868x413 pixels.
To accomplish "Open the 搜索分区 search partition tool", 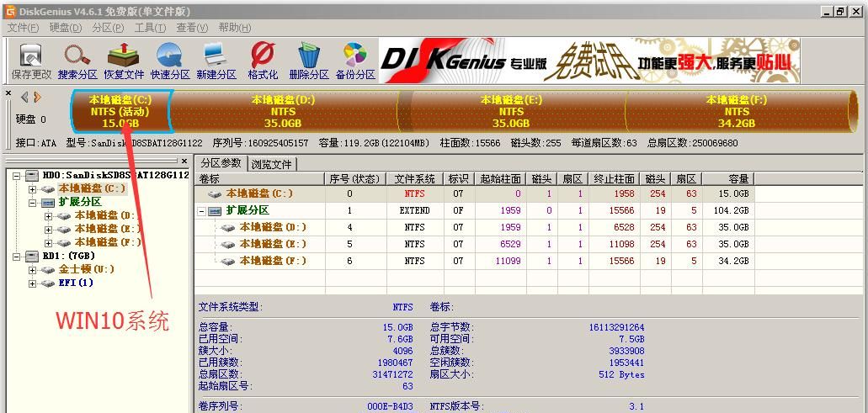I will click(77, 56).
